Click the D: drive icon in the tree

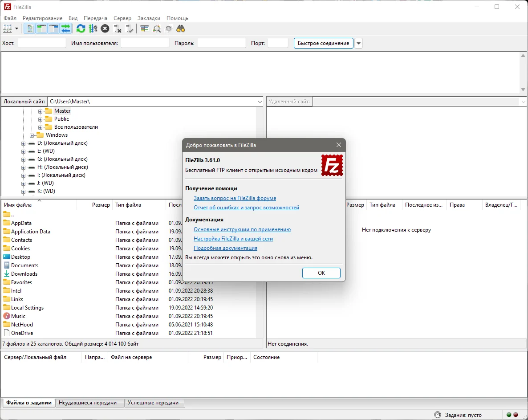coord(32,143)
